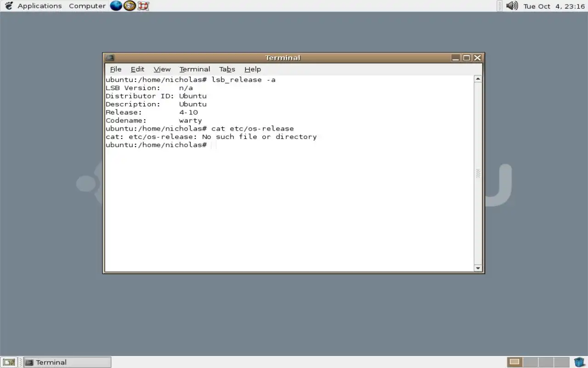
Task: Click the 'LSB Version: n/a' line
Action: click(x=149, y=88)
